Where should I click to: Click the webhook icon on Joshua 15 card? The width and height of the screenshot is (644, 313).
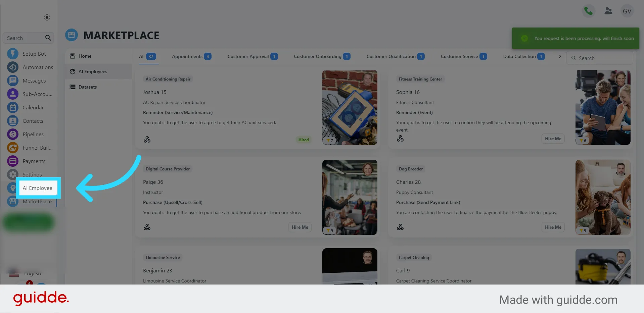point(147,140)
